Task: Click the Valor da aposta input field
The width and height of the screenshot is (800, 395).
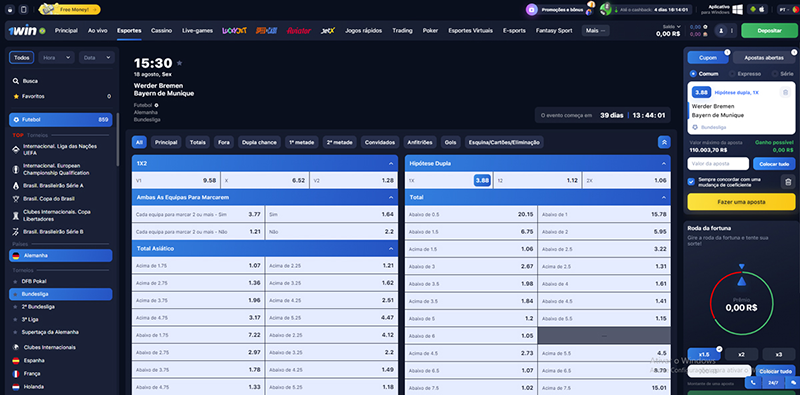Action: coord(718,164)
